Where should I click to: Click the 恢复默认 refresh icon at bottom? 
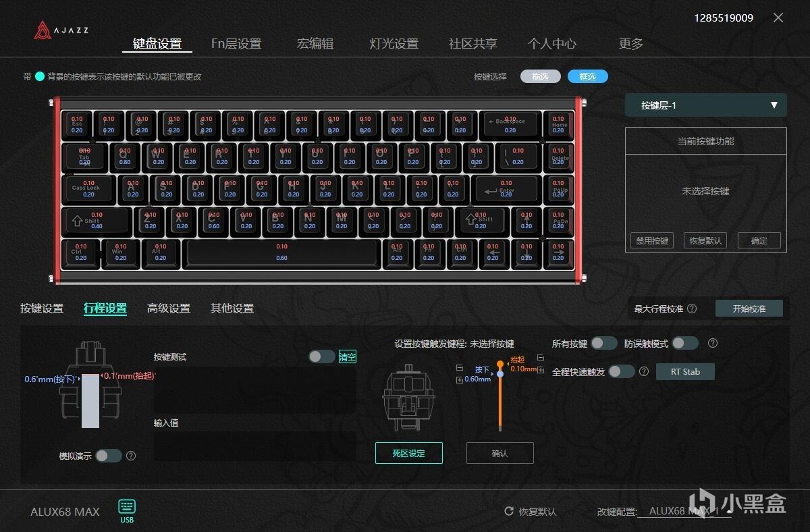click(x=510, y=511)
